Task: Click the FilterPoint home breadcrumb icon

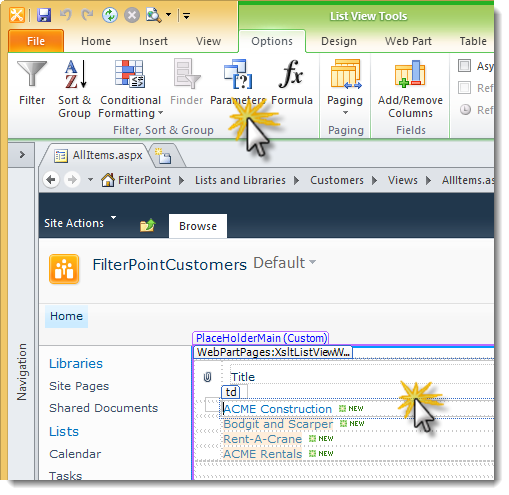Action: 108,180
